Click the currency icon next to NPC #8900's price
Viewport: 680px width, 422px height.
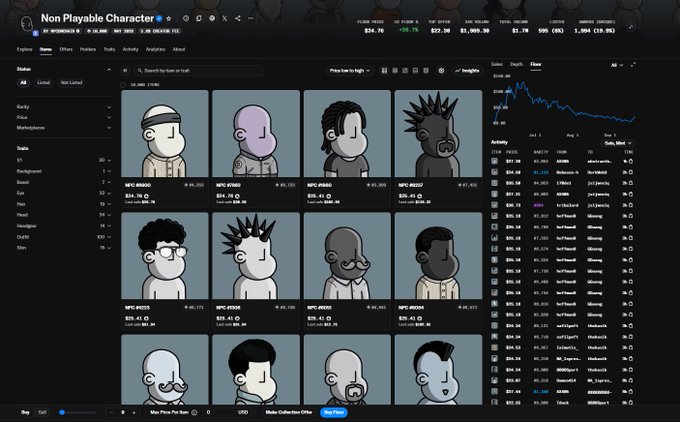point(146,196)
